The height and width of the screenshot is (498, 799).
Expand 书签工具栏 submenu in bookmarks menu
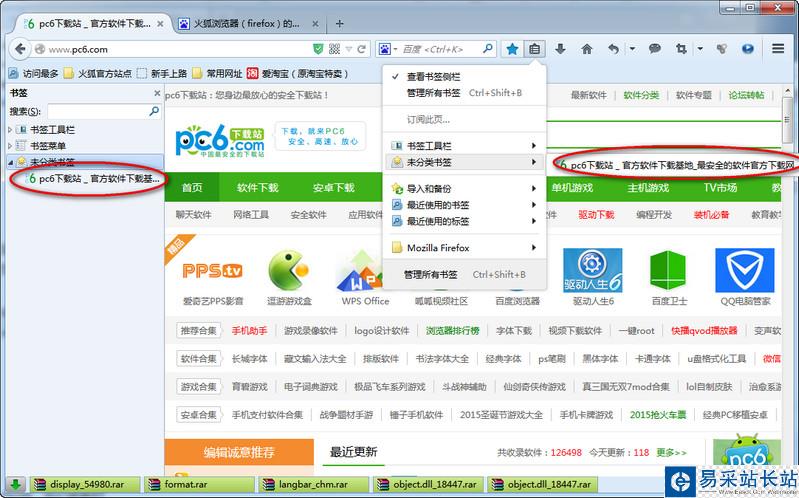[x=465, y=146]
